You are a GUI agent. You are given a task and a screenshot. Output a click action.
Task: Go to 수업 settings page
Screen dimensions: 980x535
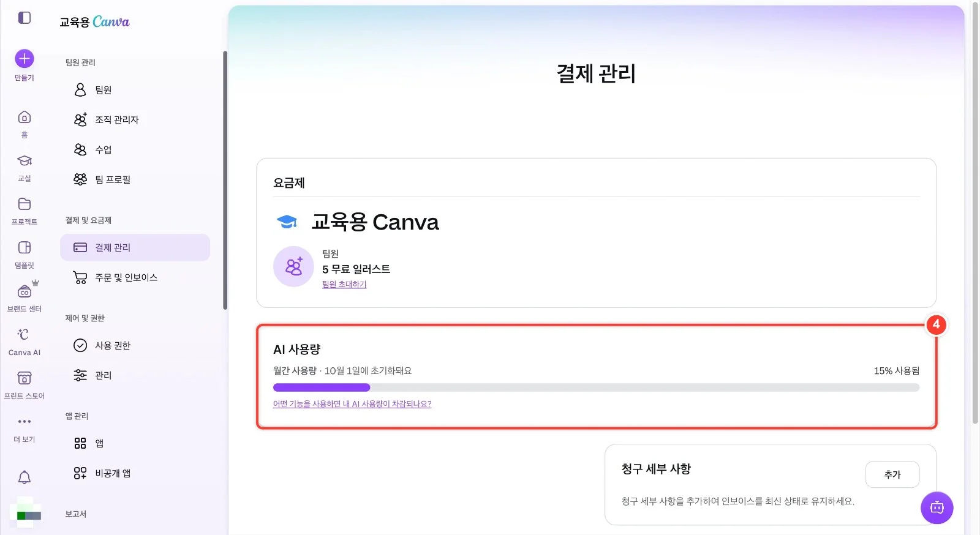coord(135,150)
